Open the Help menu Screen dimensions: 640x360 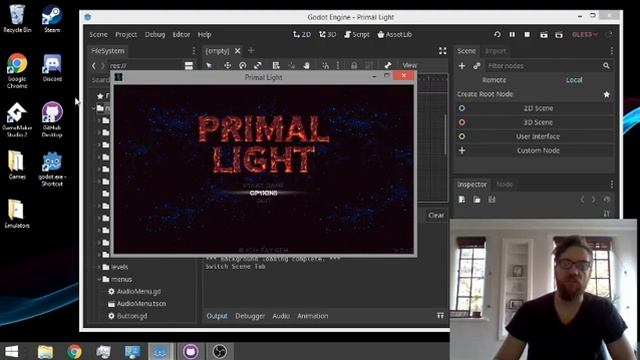click(x=204, y=35)
